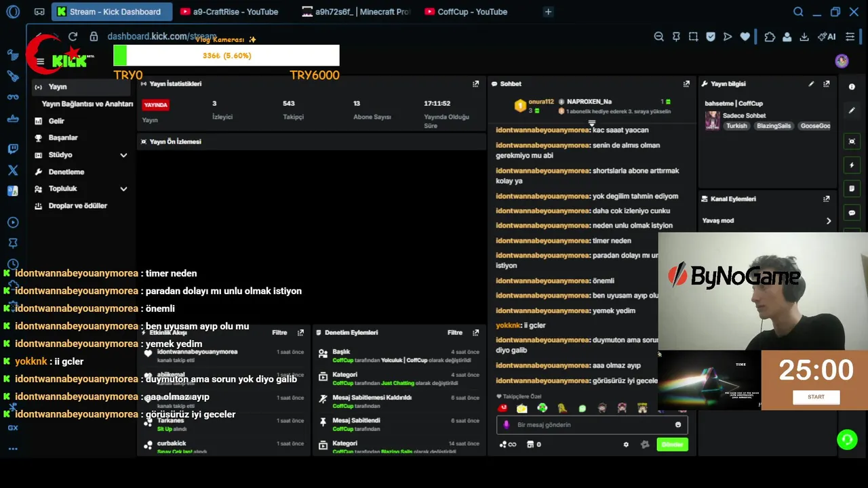Click the snapshot icon in address bar

693,37
